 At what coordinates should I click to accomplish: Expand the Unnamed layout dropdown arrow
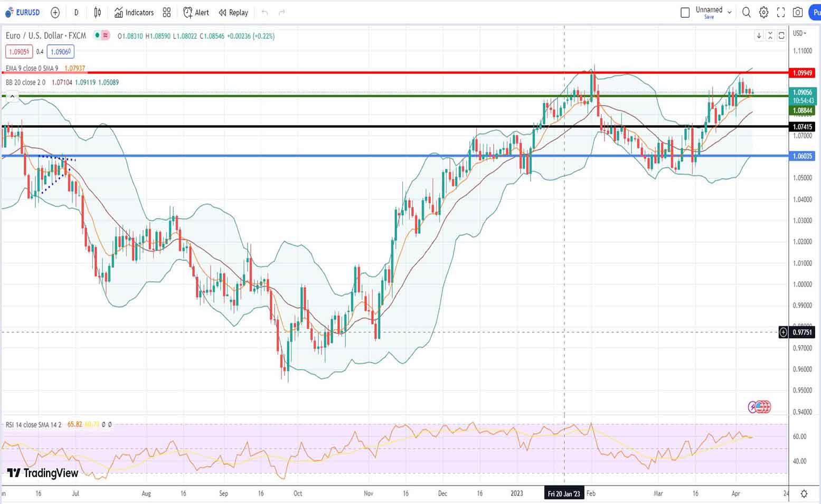tap(730, 12)
